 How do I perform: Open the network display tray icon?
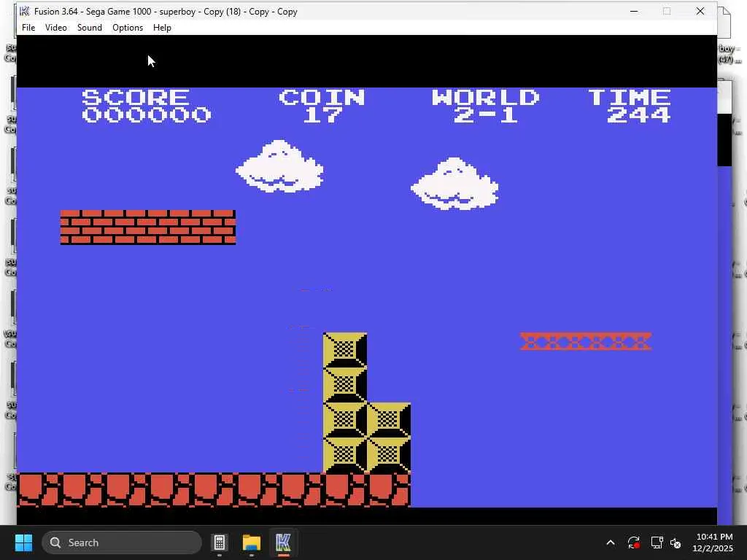[x=657, y=542]
